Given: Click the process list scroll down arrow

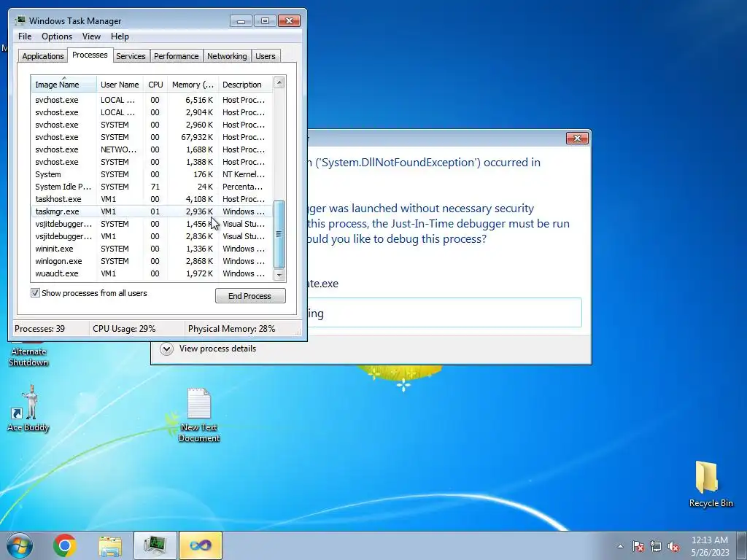Looking at the screenshot, I should 279,275.
